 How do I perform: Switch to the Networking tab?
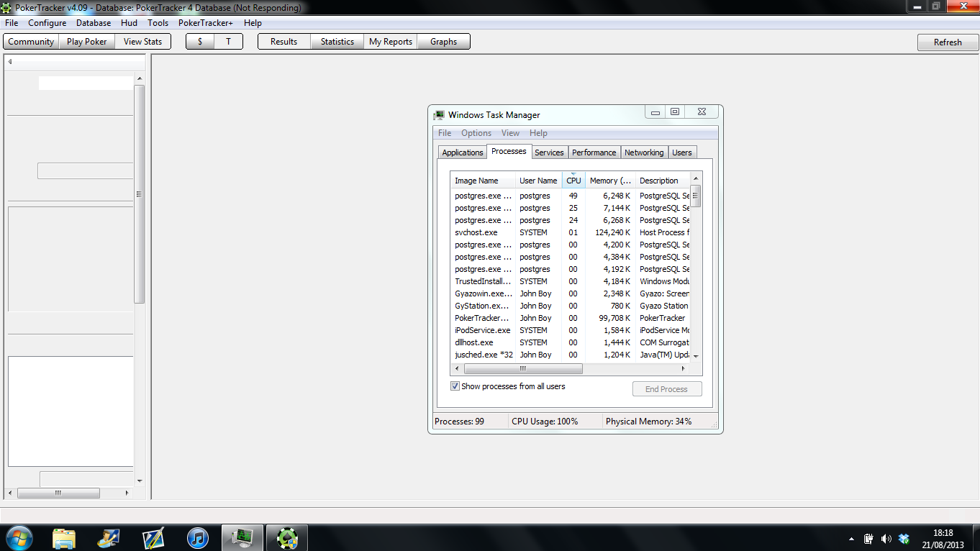tap(644, 152)
